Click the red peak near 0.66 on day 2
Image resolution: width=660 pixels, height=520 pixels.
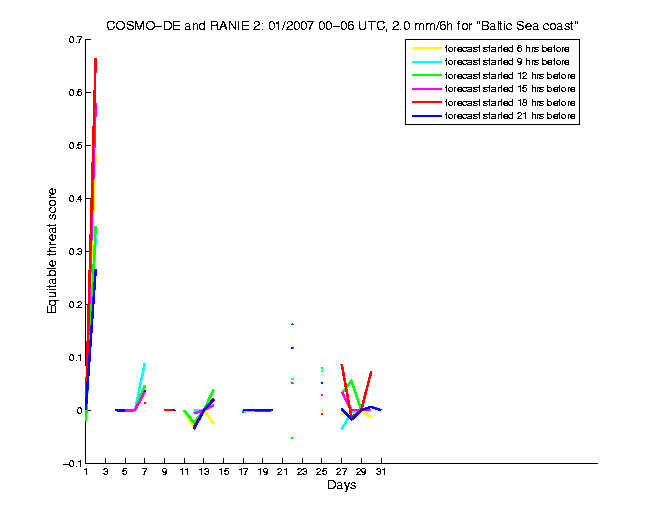[96, 60]
